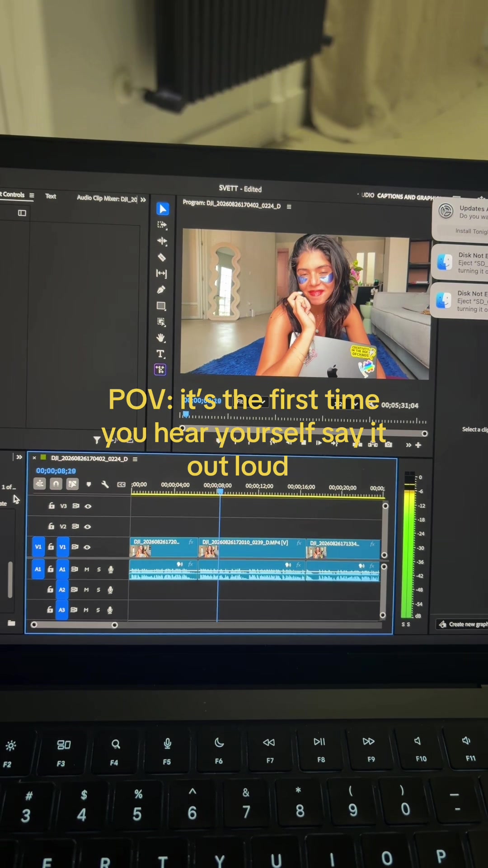
Task: Select the Pen tool
Action: pos(161,290)
